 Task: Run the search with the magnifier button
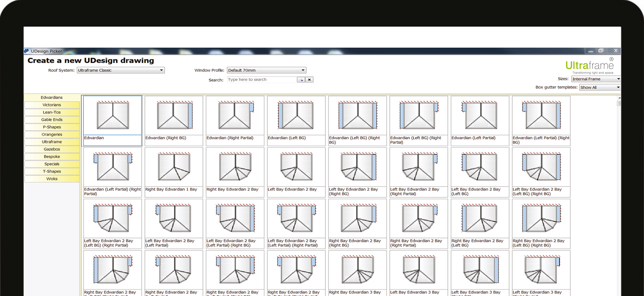[x=301, y=80]
